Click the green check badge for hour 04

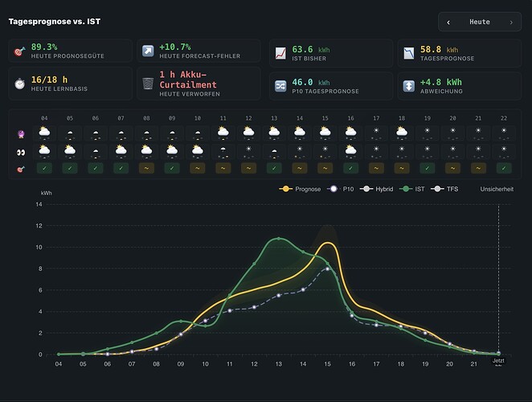point(44,168)
